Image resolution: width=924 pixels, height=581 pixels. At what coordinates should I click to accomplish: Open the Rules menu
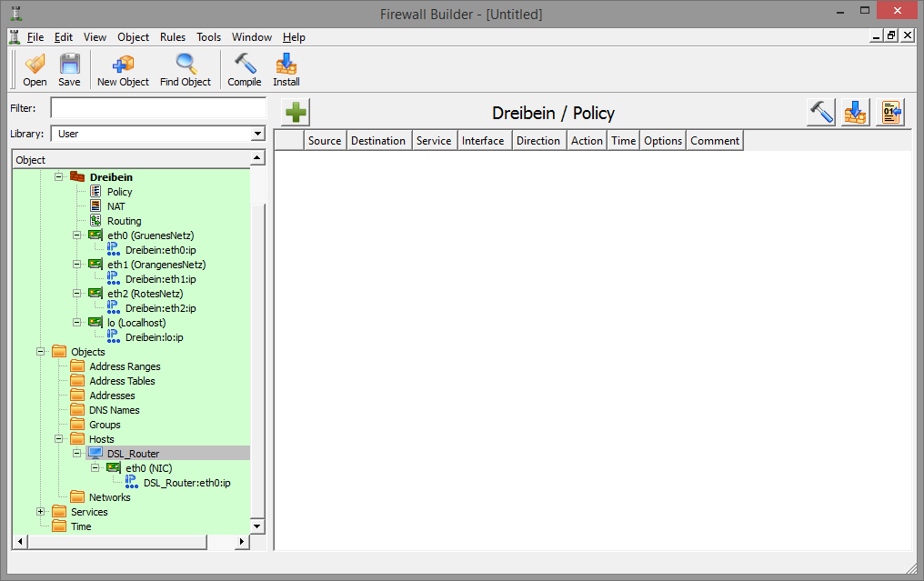click(x=173, y=37)
